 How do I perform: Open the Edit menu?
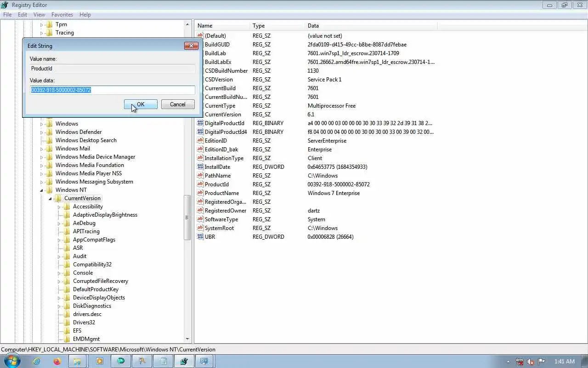point(23,15)
